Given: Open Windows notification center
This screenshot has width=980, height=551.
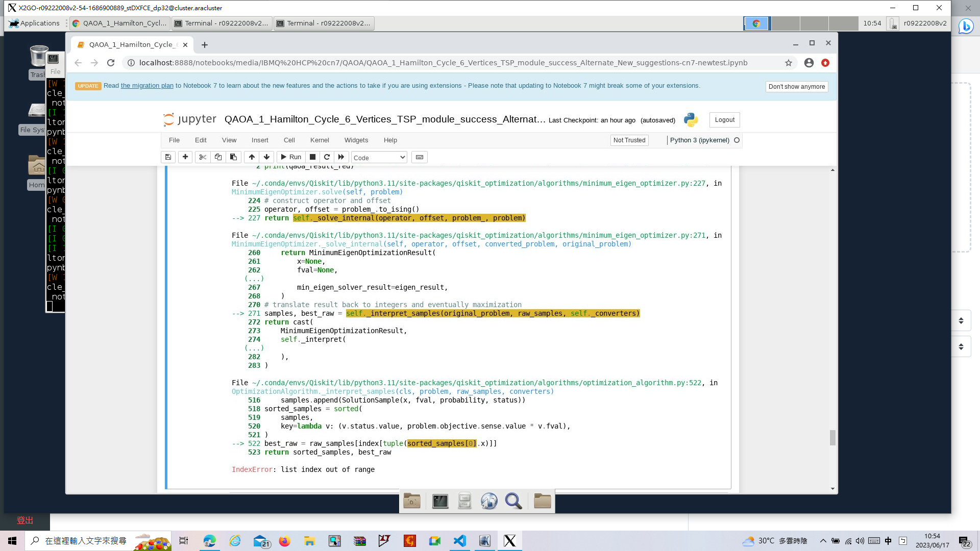Looking at the screenshot, I should [x=965, y=541].
